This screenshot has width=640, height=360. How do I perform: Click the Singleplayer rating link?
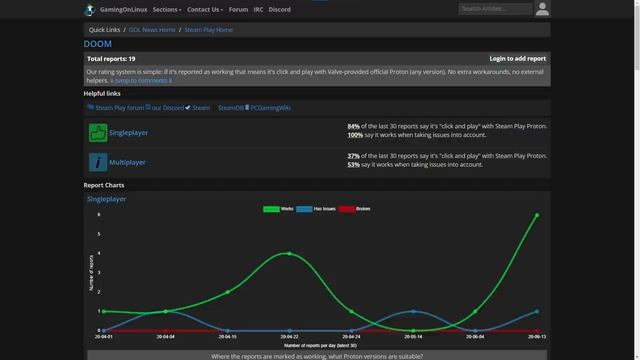pos(129,133)
